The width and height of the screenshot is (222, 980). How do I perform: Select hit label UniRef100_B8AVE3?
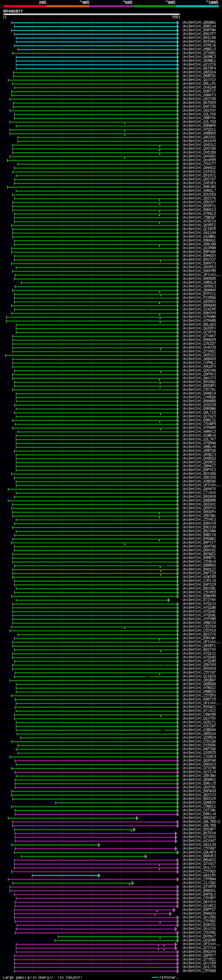pos(199,856)
